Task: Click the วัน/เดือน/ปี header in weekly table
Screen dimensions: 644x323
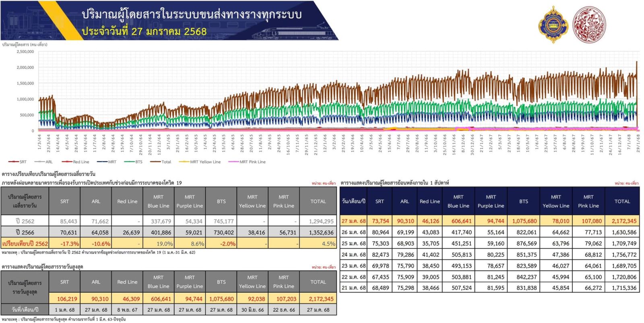Action: coord(353,201)
